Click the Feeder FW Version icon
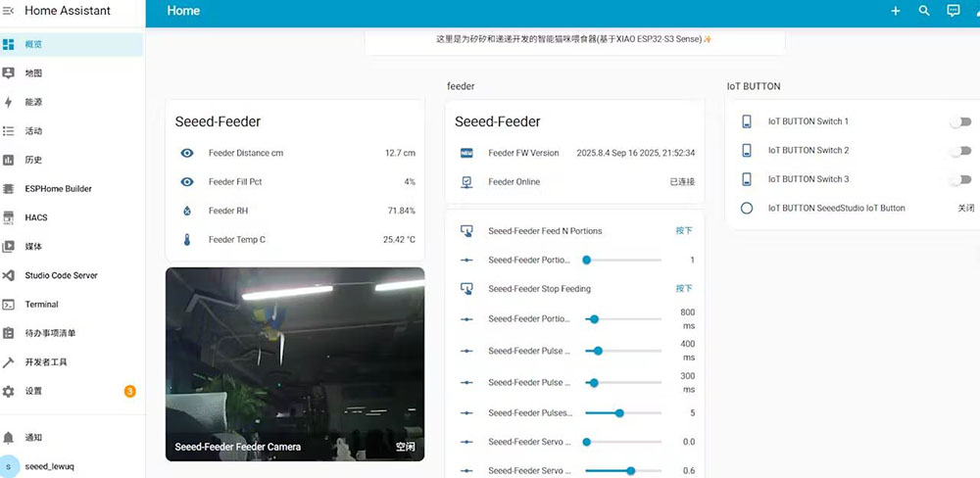Viewport: 980px width, 478px height. click(x=466, y=153)
